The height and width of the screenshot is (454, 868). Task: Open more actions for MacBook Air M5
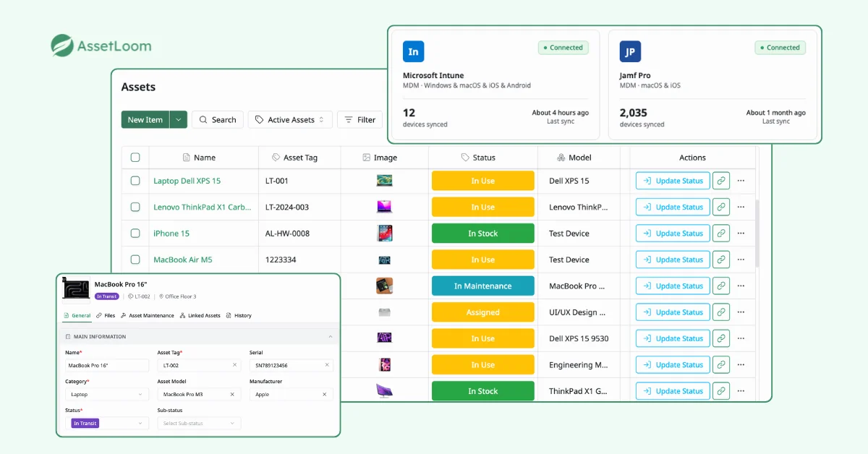[x=741, y=260]
